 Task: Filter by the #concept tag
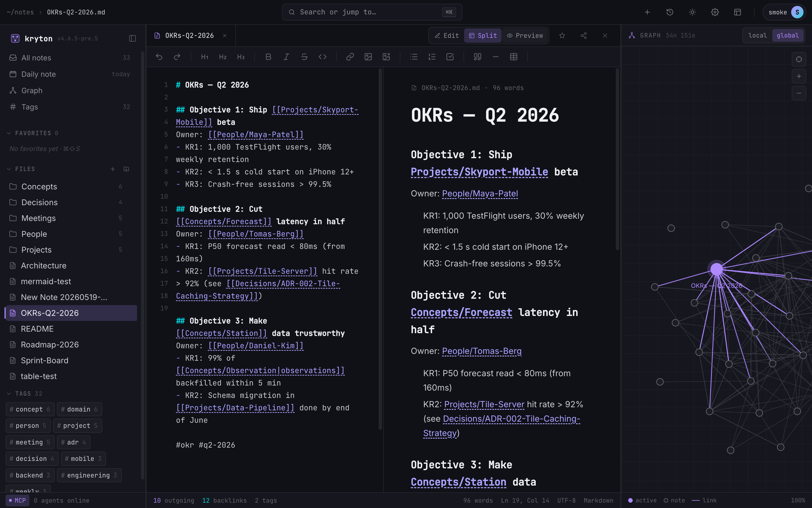coord(30,409)
